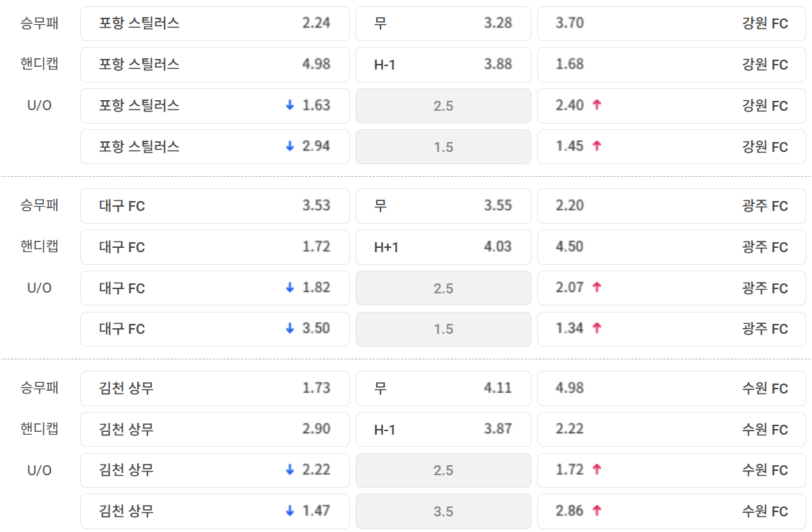Click the 3.5 under/over line box
This screenshot has width=812, height=532.
pyautogui.click(x=443, y=511)
